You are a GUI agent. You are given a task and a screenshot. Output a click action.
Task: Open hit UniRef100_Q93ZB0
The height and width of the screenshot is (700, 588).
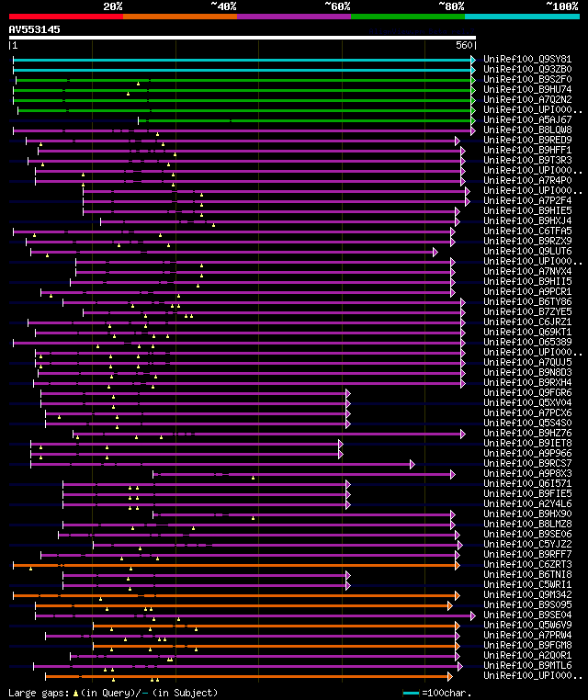pos(527,69)
